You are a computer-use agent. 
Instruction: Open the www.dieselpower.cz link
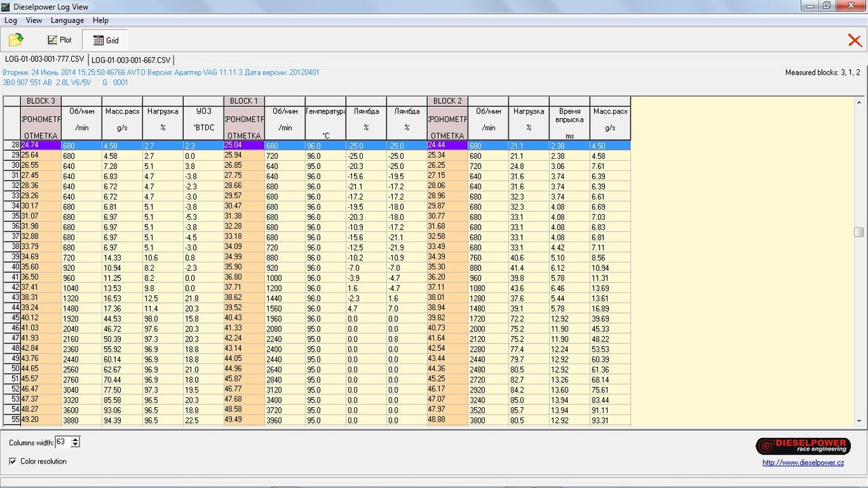[803, 463]
